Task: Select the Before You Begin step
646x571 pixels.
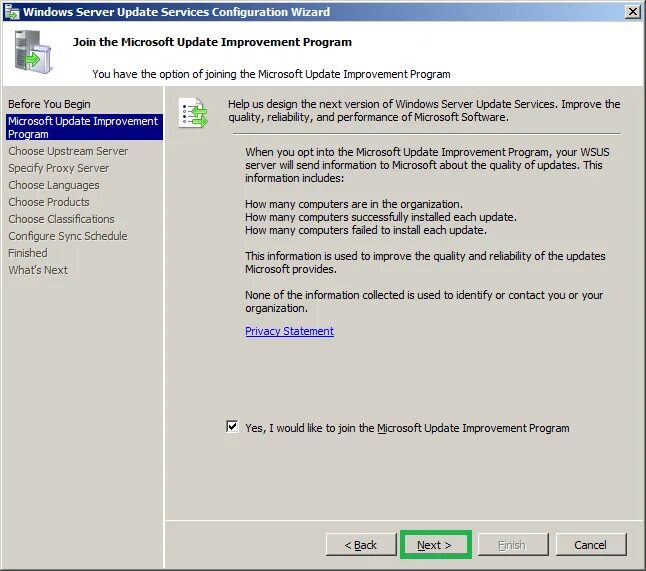Action: (x=49, y=104)
